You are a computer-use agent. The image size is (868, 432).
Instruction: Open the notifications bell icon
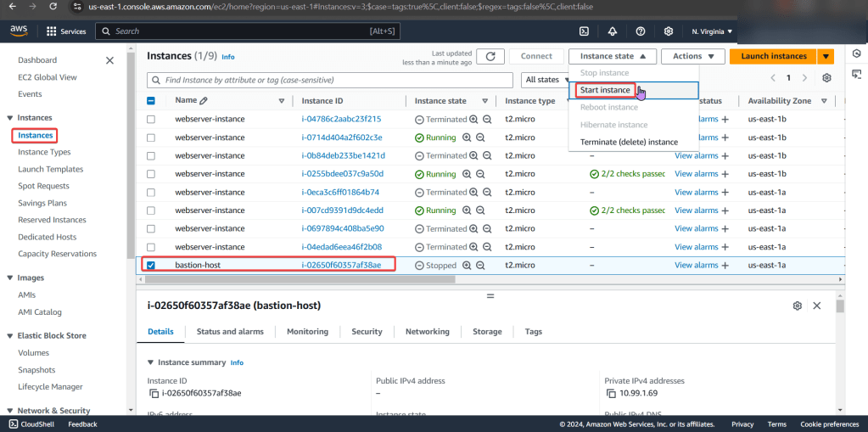(612, 31)
